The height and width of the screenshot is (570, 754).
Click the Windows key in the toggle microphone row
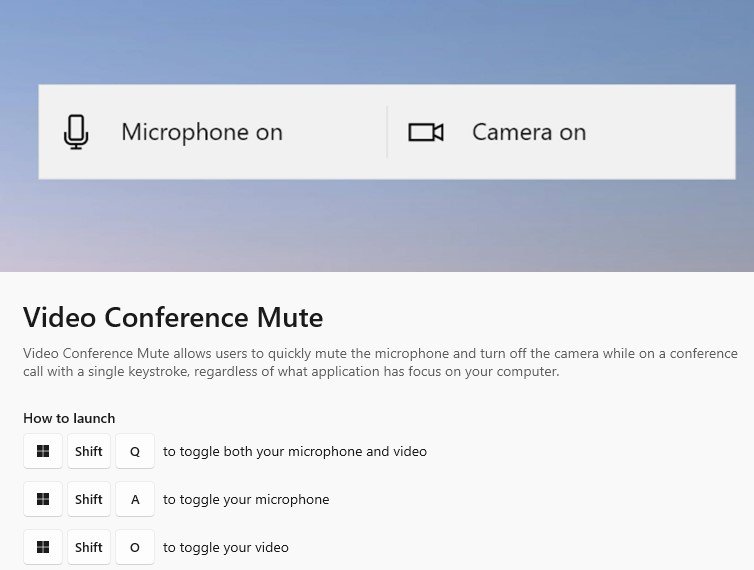[43, 499]
